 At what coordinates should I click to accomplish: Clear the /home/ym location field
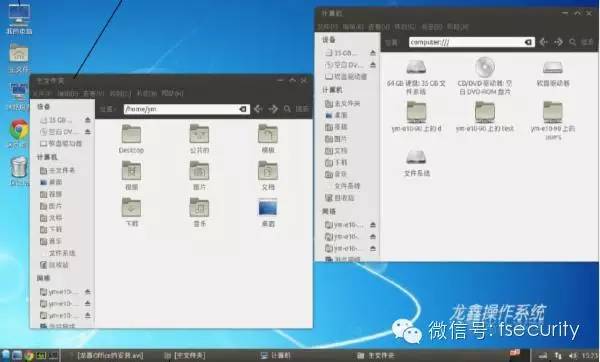pyautogui.click(x=243, y=109)
